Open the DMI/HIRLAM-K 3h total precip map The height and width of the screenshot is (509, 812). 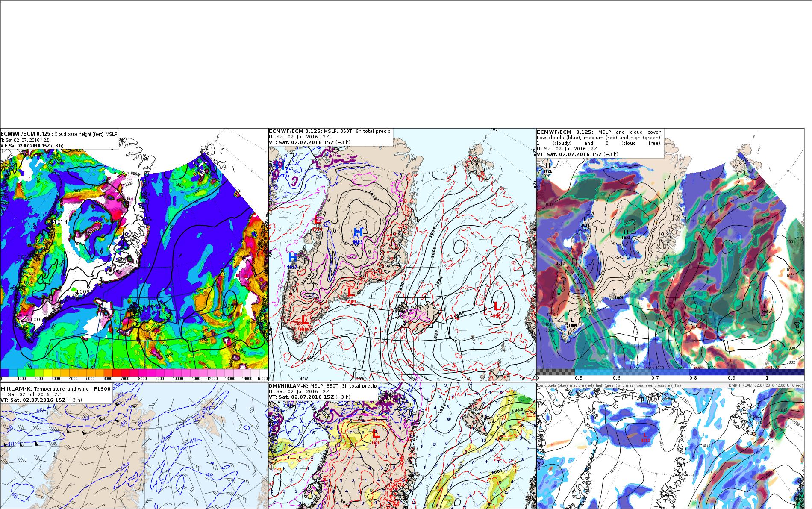pos(402,446)
